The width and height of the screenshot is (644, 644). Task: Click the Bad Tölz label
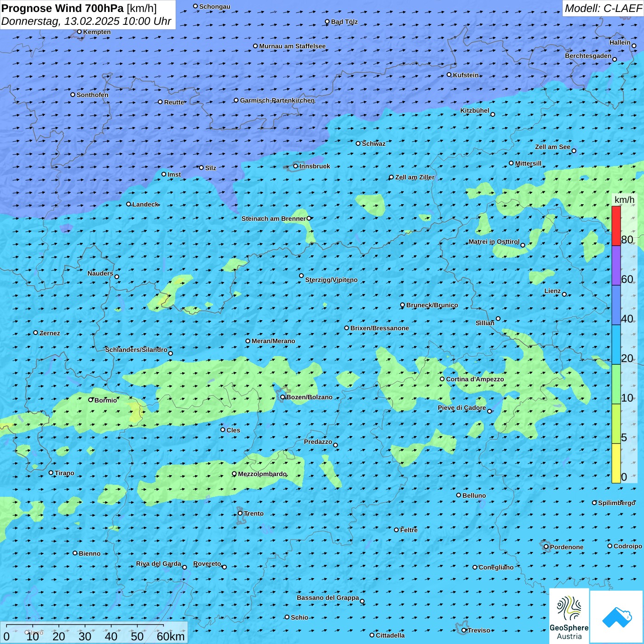tap(345, 22)
